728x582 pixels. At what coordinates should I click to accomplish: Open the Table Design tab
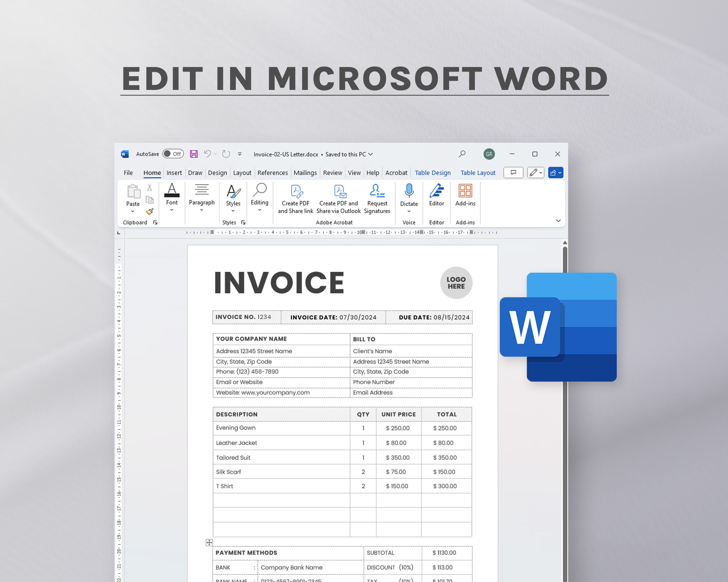click(432, 172)
